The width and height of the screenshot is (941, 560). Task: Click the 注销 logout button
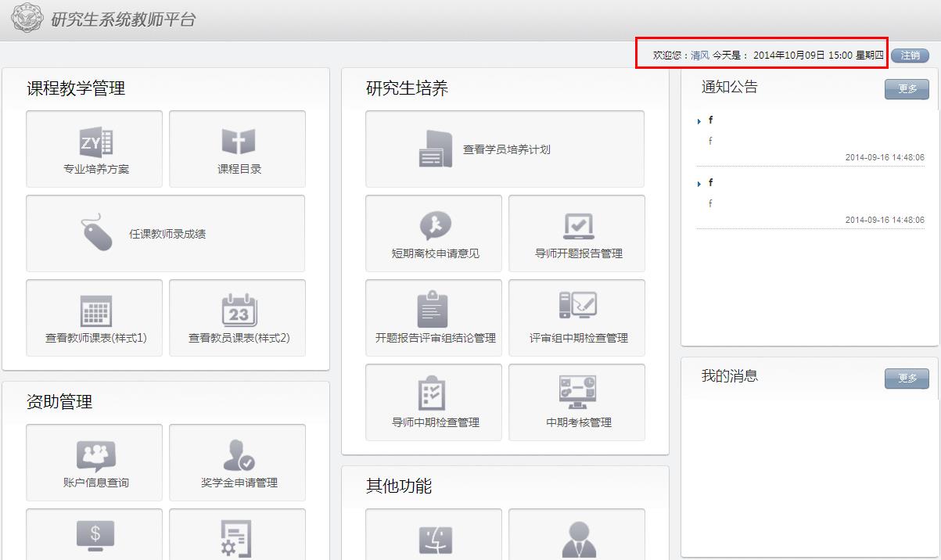[x=910, y=56]
